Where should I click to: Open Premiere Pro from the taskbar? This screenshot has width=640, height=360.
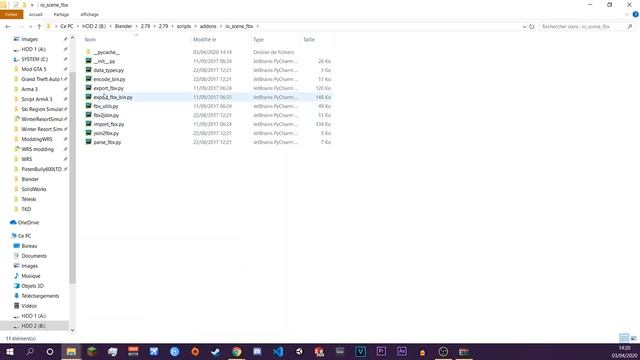tap(381, 351)
